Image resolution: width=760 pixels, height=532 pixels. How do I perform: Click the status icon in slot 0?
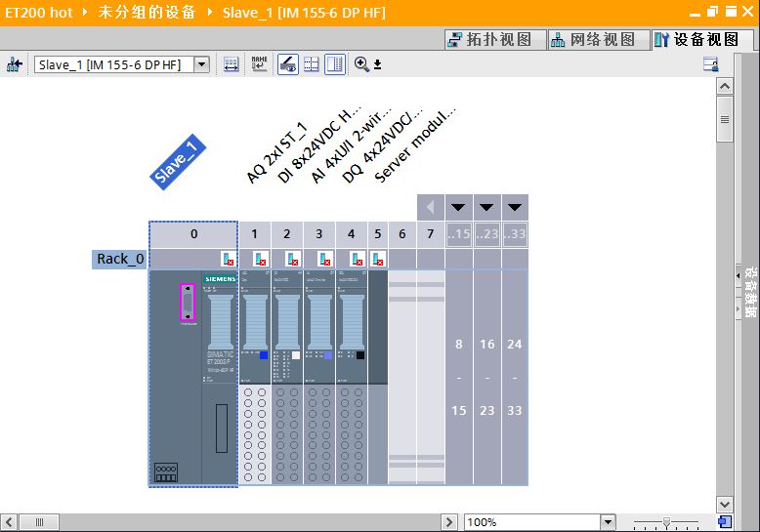click(x=228, y=260)
